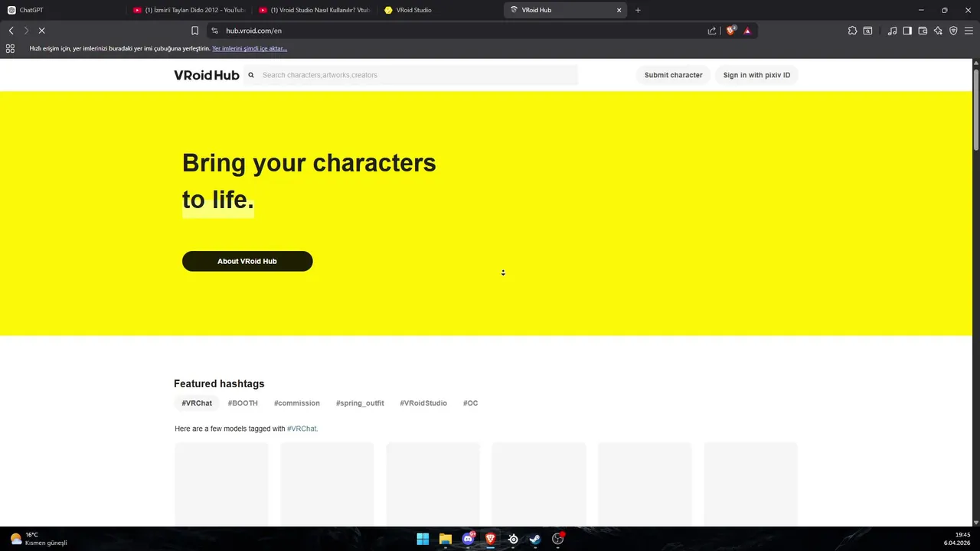Open a new tab with plus button
980x551 pixels.
tap(638, 10)
